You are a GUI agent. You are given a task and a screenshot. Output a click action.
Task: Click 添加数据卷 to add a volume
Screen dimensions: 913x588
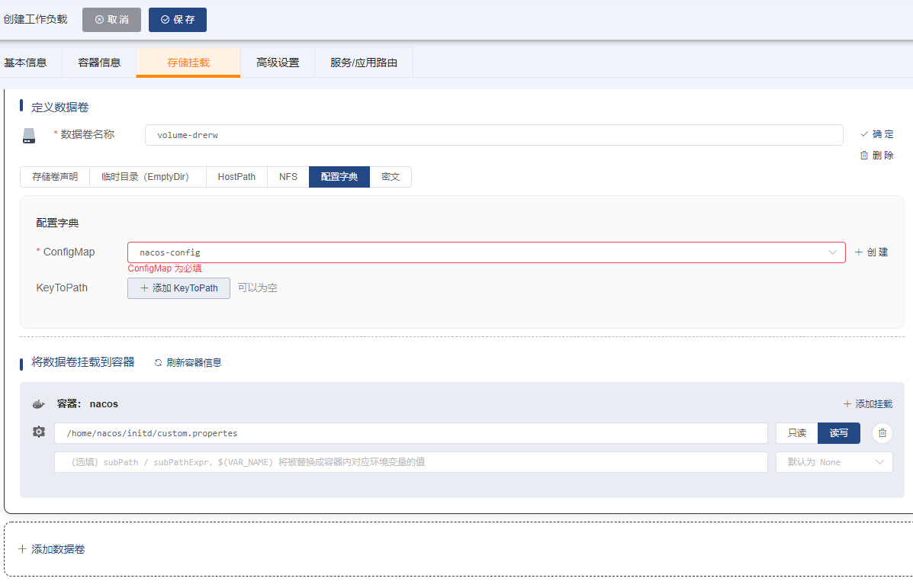pos(52,549)
